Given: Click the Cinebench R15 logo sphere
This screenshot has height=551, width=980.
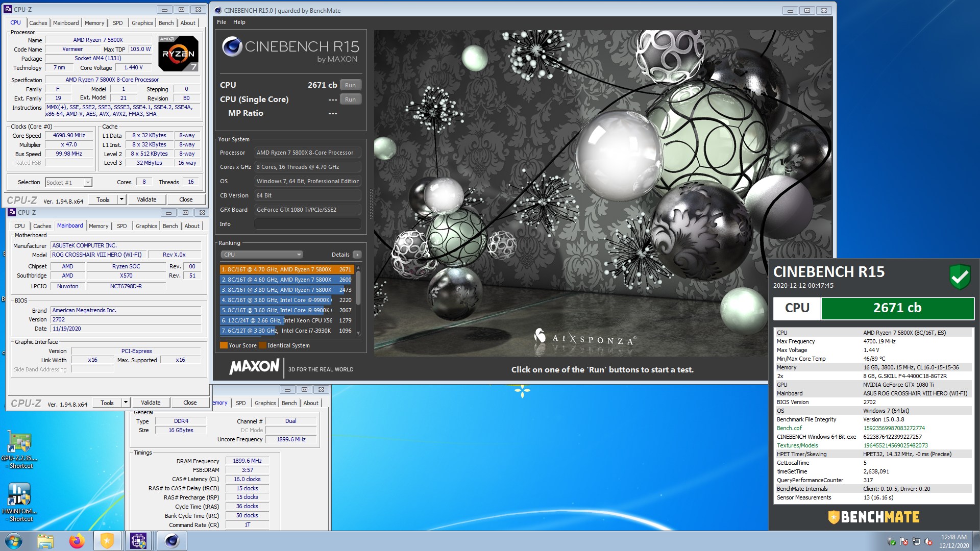Looking at the screenshot, I should point(232,47).
